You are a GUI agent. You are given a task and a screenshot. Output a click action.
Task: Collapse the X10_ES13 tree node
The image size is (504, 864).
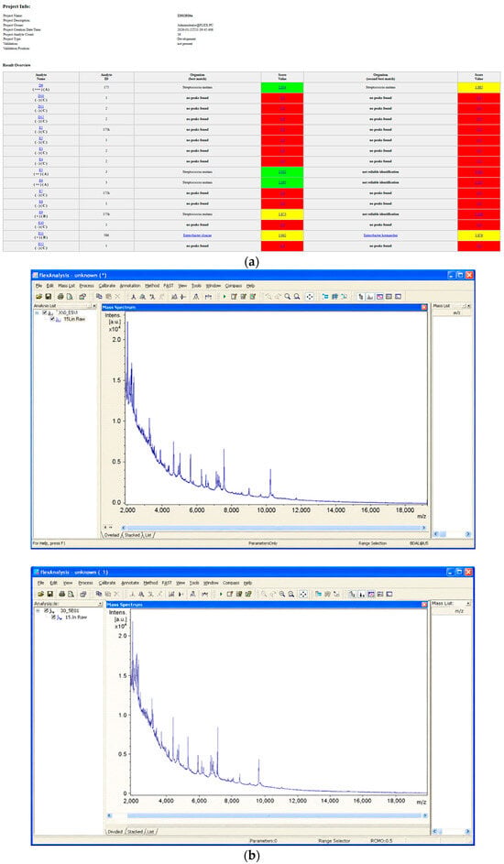click(x=37, y=313)
